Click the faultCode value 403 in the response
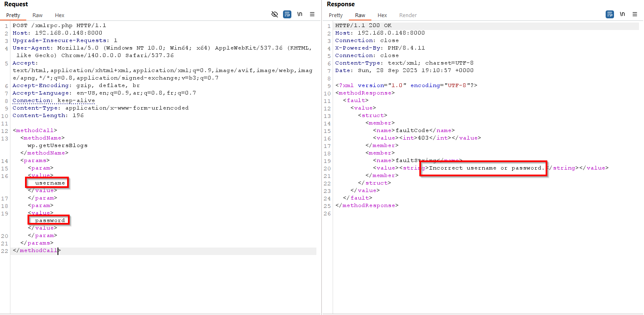 (423, 138)
